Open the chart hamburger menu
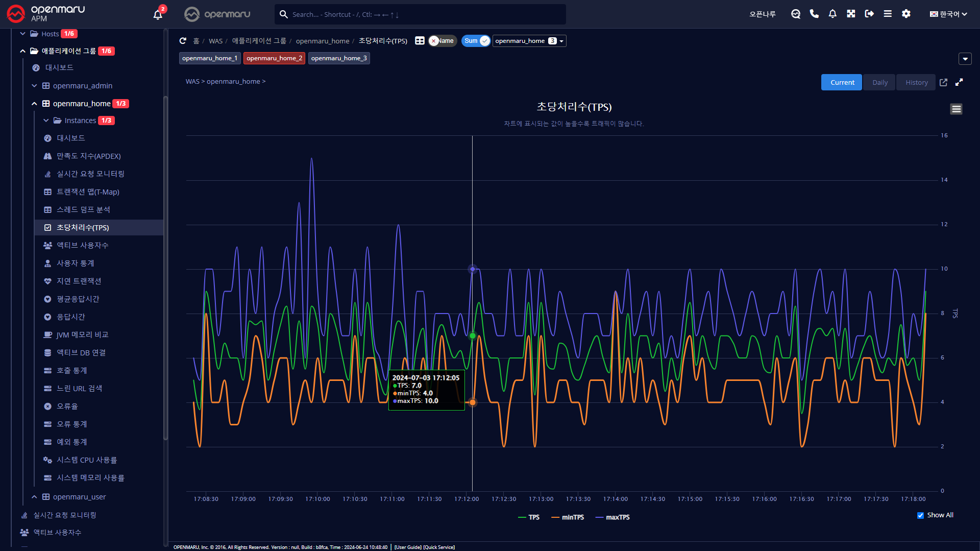This screenshot has height=551, width=980. coord(956,109)
